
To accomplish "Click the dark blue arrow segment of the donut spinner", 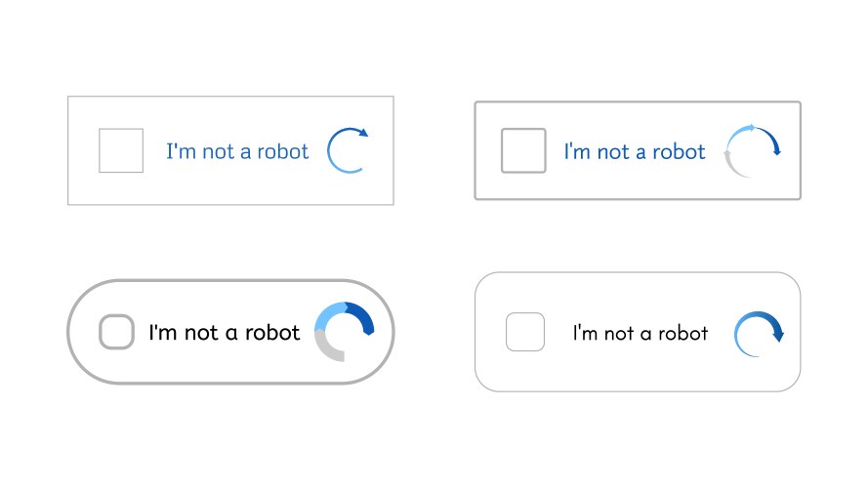I will click(361, 318).
